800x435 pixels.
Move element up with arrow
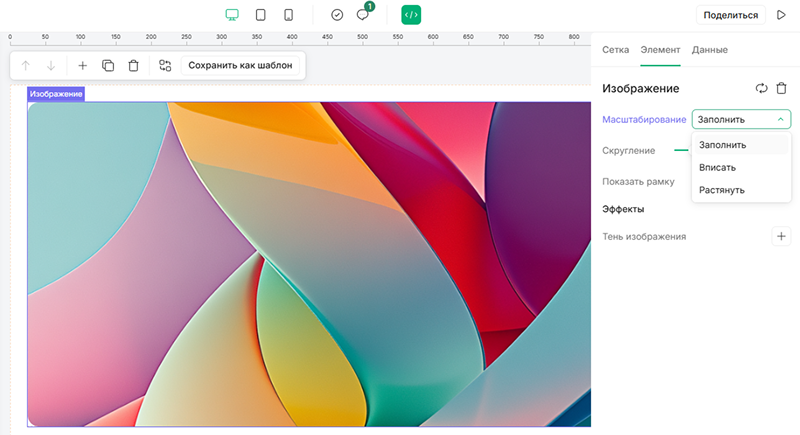(26, 66)
